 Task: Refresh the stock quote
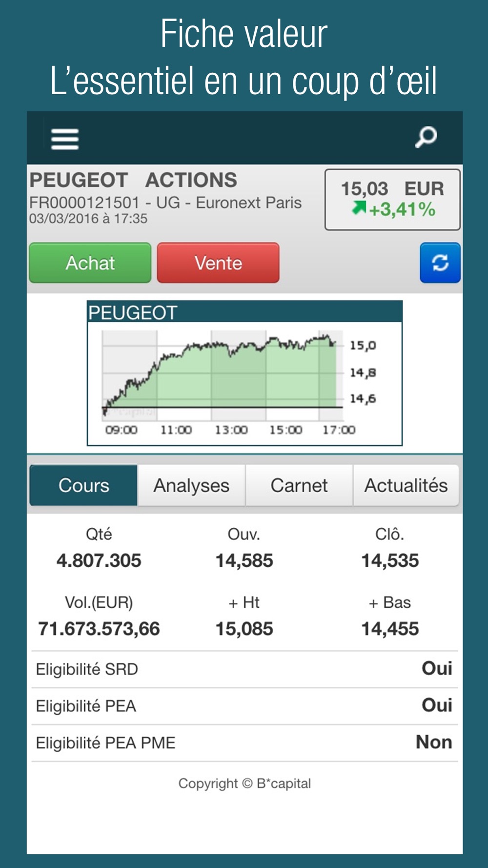(440, 263)
